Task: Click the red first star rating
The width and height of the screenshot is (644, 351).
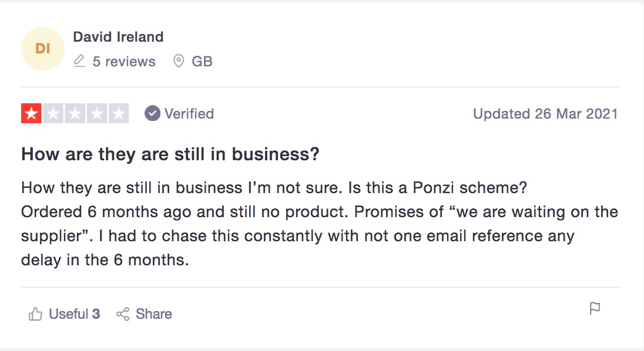Action: pyautogui.click(x=31, y=114)
